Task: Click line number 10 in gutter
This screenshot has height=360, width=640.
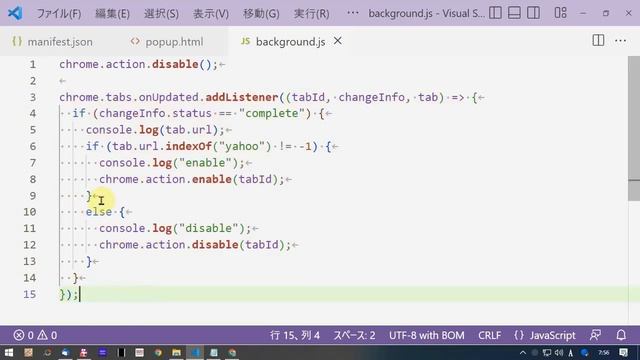Action: 29,212
